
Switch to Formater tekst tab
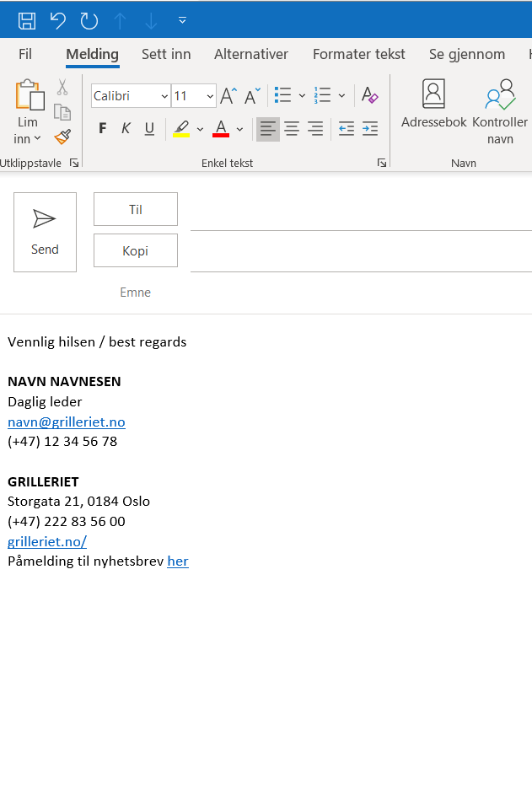click(358, 54)
